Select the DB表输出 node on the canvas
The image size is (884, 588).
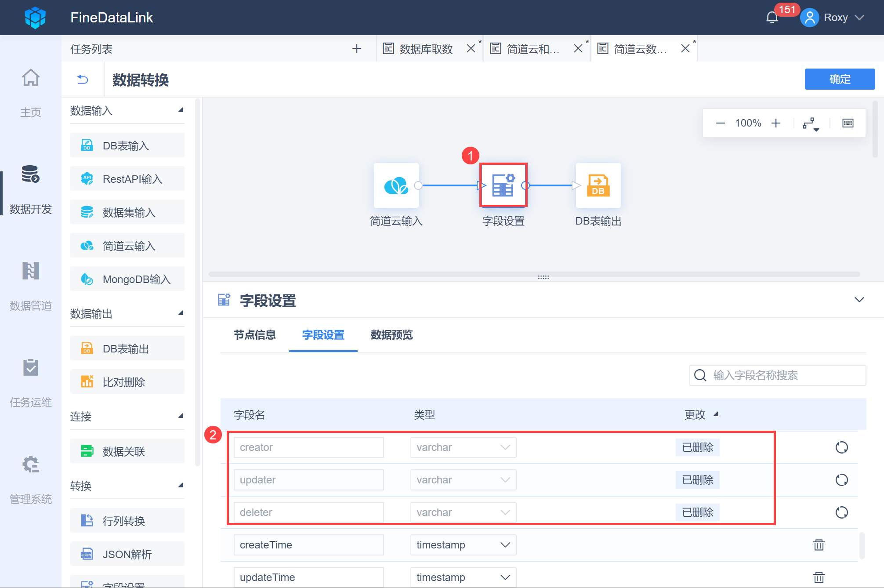tap(598, 185)
